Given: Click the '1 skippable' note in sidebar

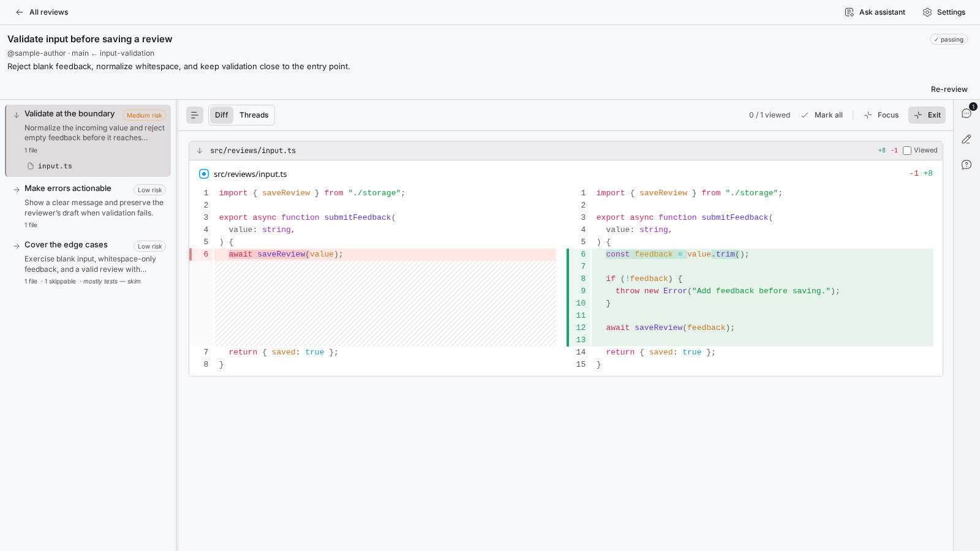Looking at the screenshot, I should (x=60, y=282).
